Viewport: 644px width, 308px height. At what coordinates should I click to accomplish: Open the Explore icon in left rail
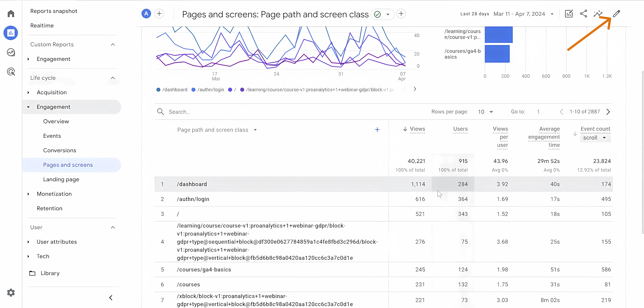click(x=11, y=52)
